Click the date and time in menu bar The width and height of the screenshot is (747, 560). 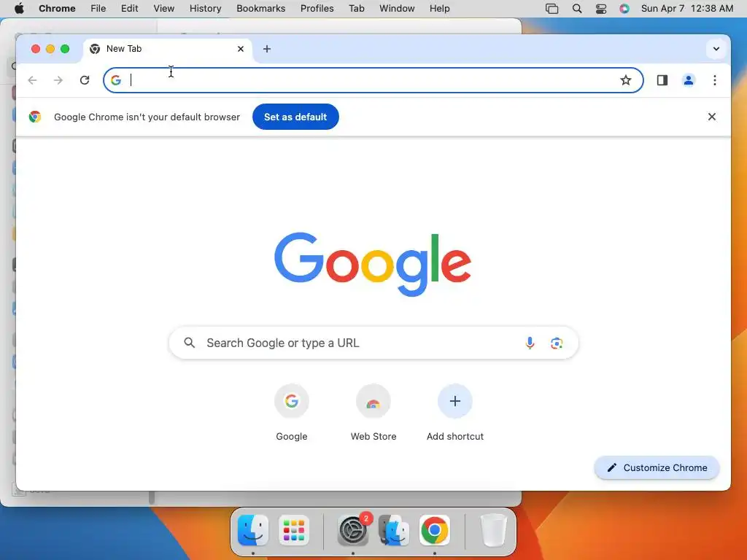(687, 9)
